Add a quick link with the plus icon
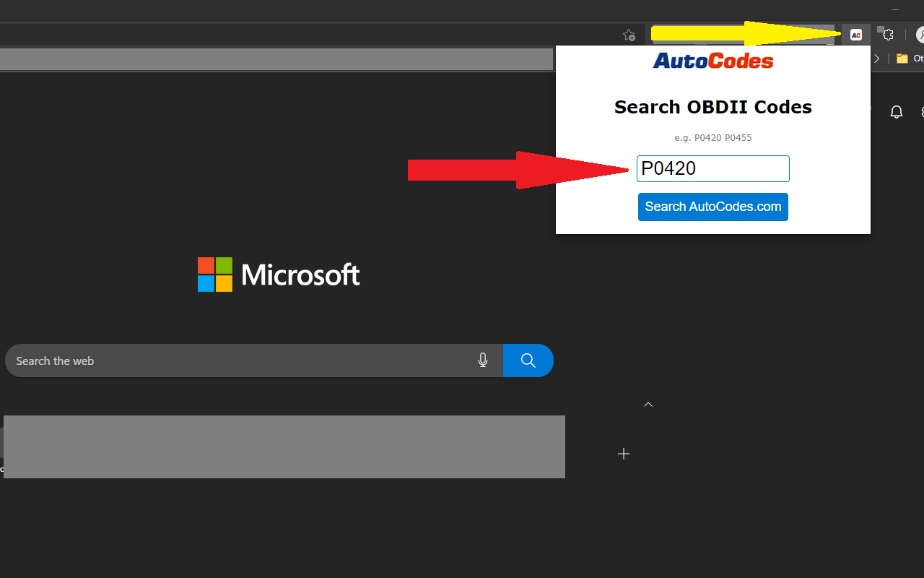Screen dimensions: 924x578 pyautogui.click(x=624, y=454)
